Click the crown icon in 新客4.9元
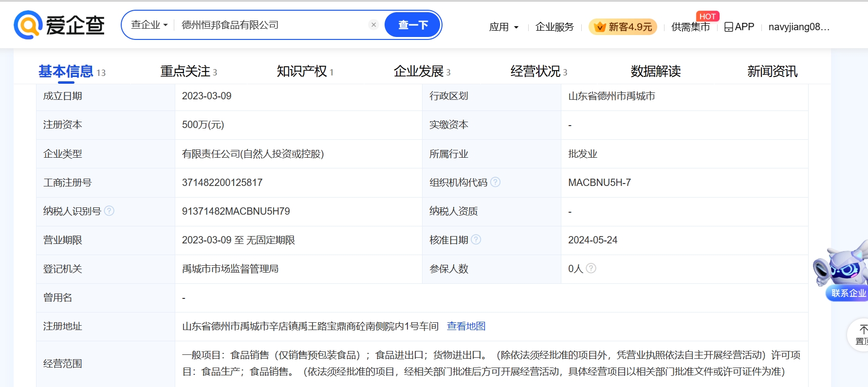Viewport: 868px width, 387px height. 600,27
